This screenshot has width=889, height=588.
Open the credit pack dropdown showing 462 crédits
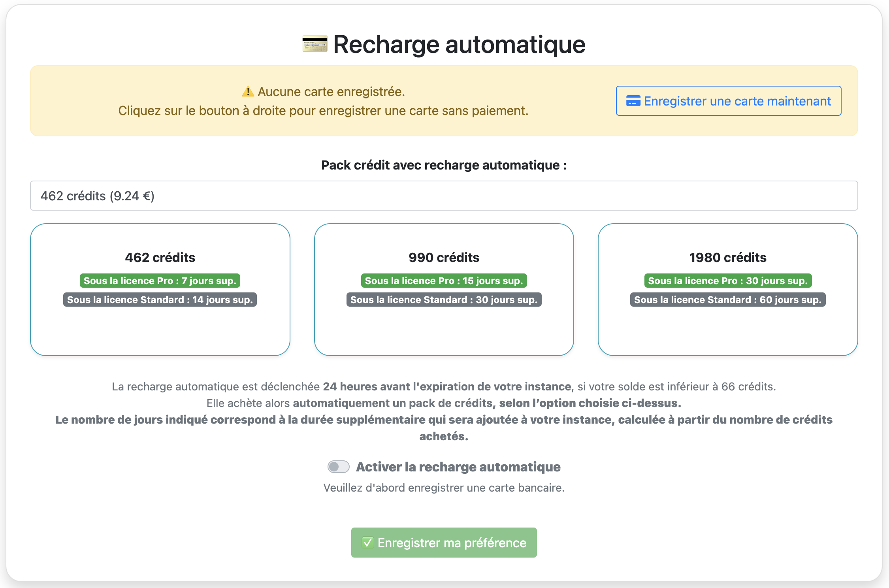point(444,196)
